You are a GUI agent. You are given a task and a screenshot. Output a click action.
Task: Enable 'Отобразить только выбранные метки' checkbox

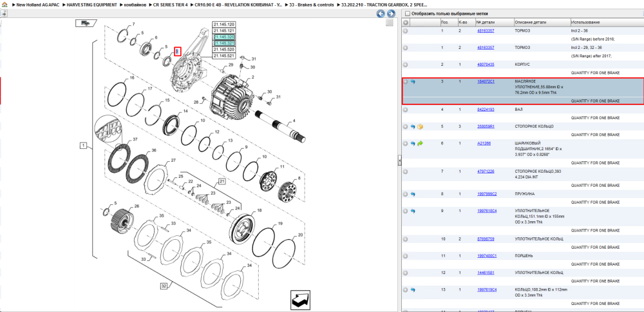click(x=408, y=14)
